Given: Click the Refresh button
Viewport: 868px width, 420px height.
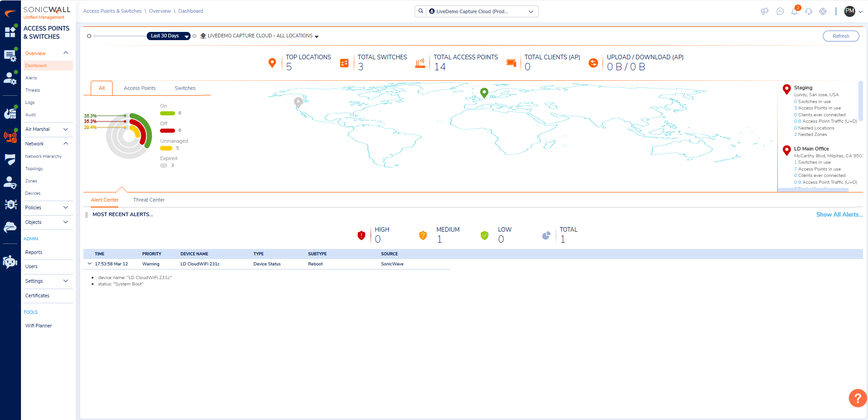Looking at the screenshot, I should [x=841, y=36].
